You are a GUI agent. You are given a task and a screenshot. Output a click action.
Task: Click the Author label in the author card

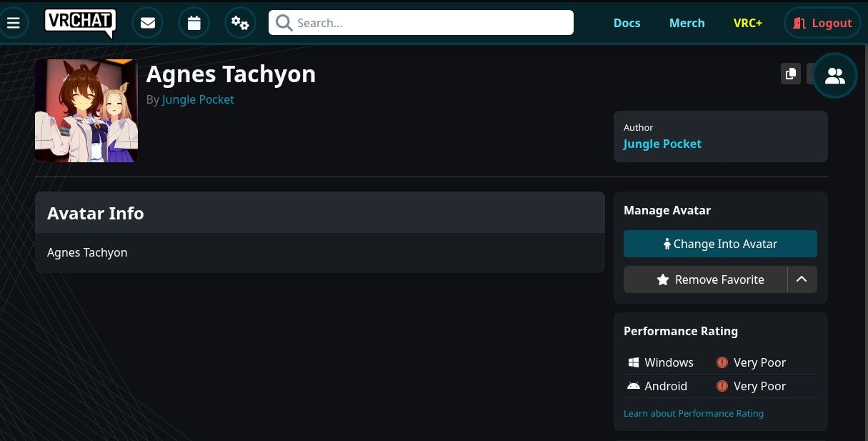639,127
